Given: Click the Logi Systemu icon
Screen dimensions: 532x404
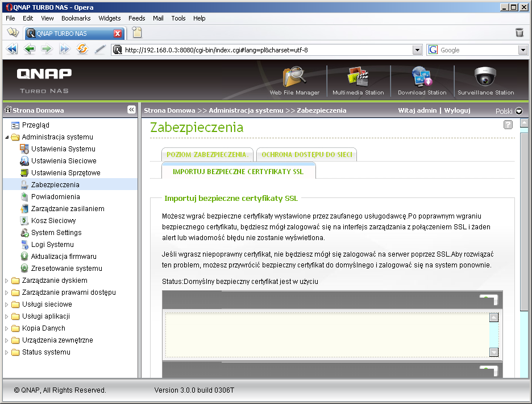Looking at the screenshot, I should tap(24, 244).
